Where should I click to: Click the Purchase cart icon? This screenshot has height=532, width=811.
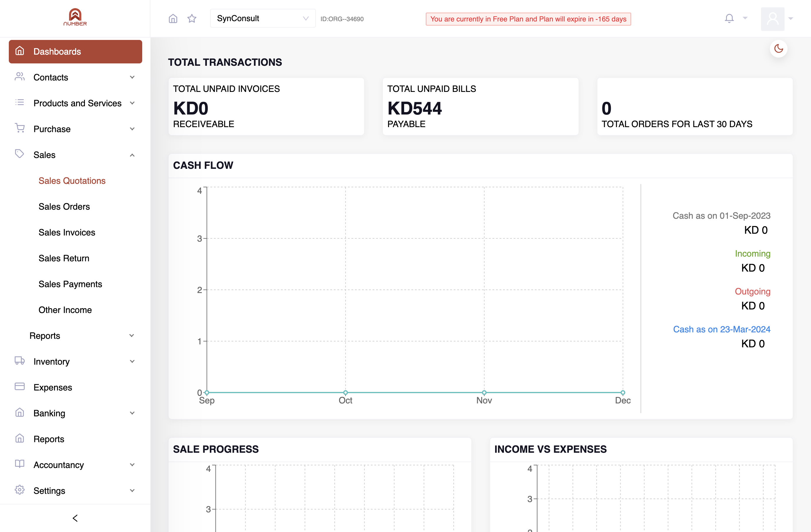pos(20,128)
